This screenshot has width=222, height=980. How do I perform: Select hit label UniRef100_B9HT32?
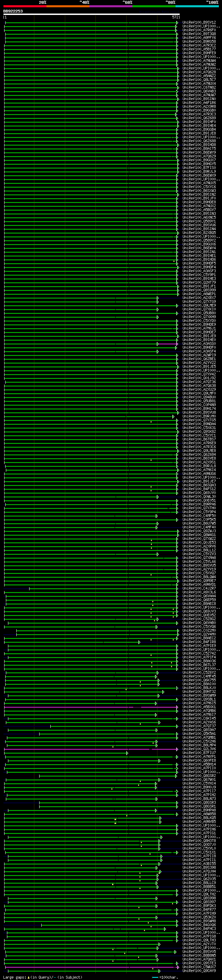click(x=199, y=691)
